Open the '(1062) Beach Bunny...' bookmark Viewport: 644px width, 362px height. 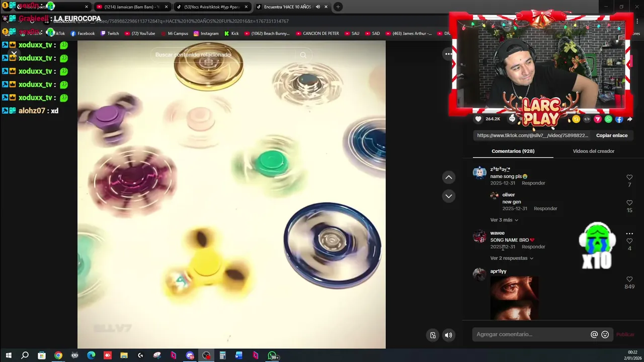coord(267,33)
